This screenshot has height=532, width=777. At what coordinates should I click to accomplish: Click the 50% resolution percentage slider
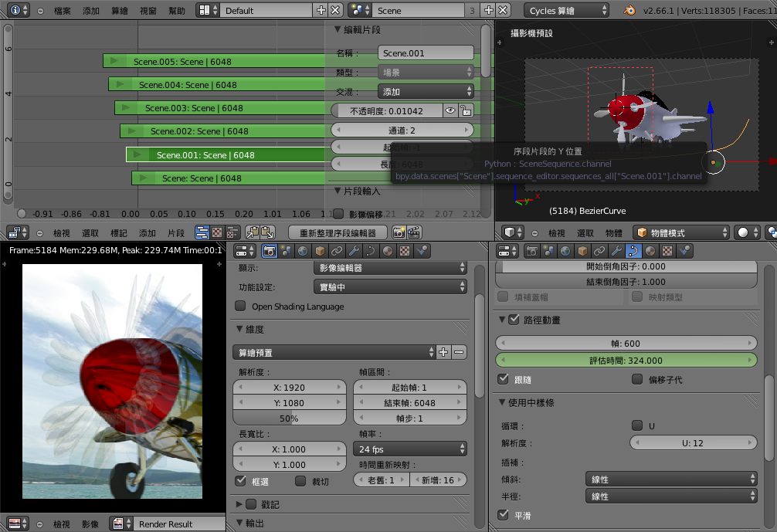(290, 418)
